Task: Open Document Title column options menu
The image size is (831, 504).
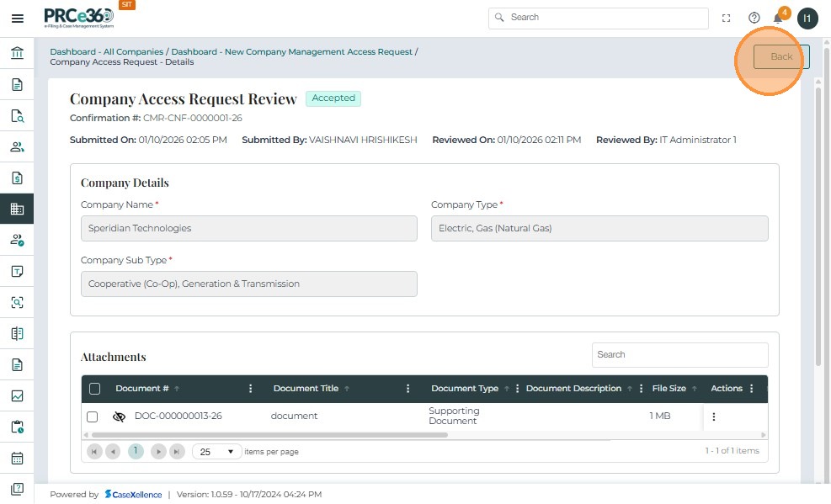Action: pos(408,389)
